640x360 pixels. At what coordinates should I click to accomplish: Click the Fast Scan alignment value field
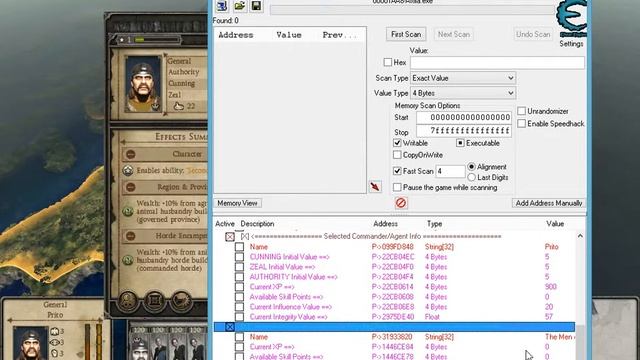click(x=450, y=171)
